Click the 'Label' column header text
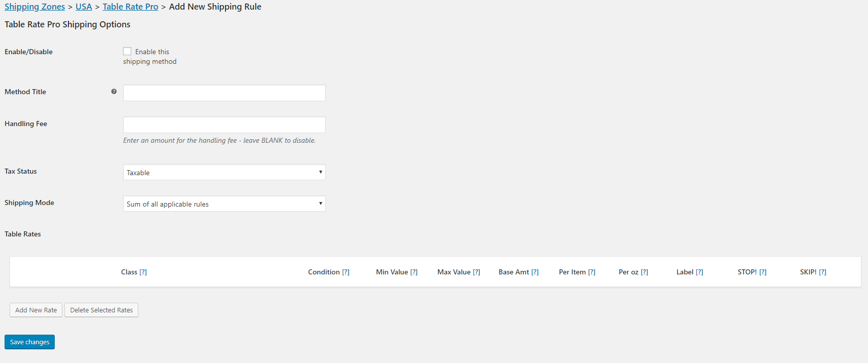The height and width of the screenshot is (363, 868). point(685,272)
